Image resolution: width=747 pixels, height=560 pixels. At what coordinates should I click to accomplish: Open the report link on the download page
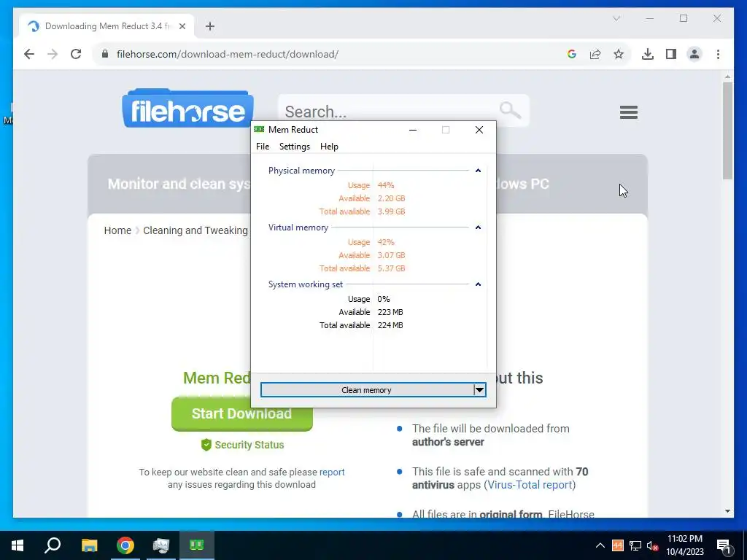click(332, 472)
